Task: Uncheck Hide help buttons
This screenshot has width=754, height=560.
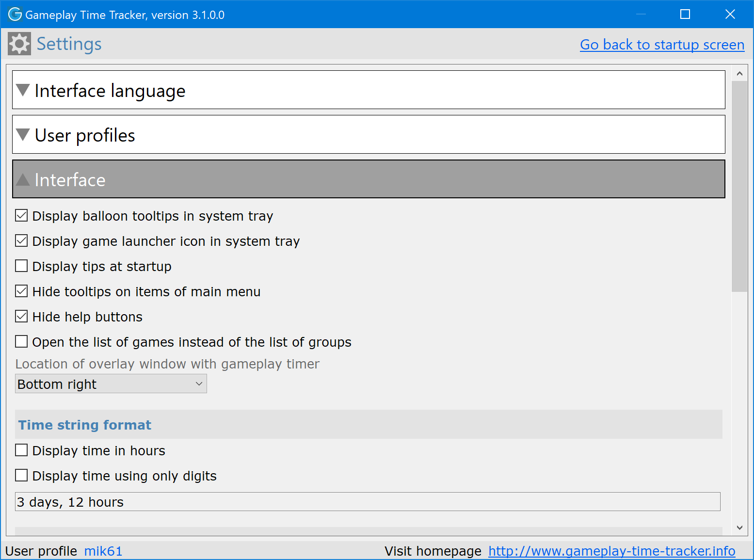Action: click(x=21, y=316)
